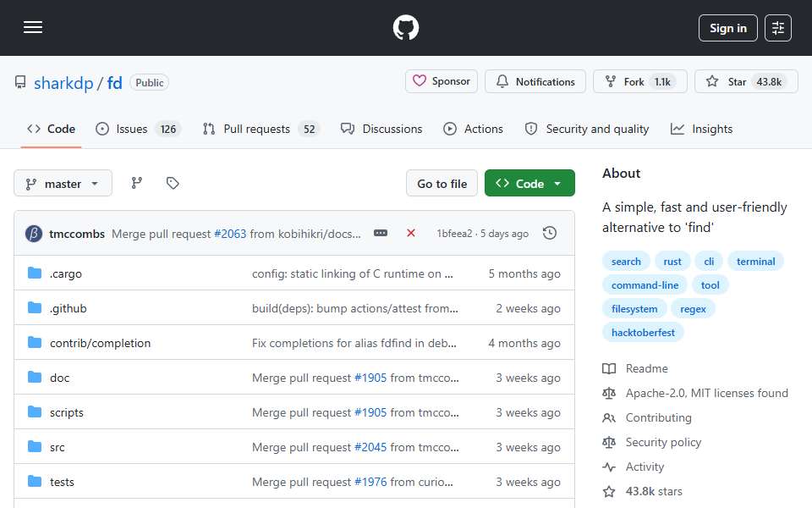Open commit 'Fix completions for alias fdfind'
The image size is (812, 508).
[x=354, y=343]
